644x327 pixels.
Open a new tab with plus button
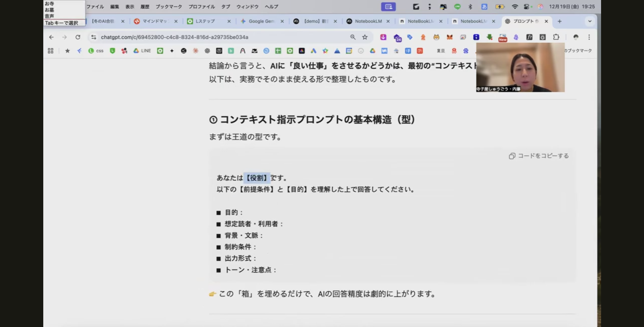pos(559,21)
